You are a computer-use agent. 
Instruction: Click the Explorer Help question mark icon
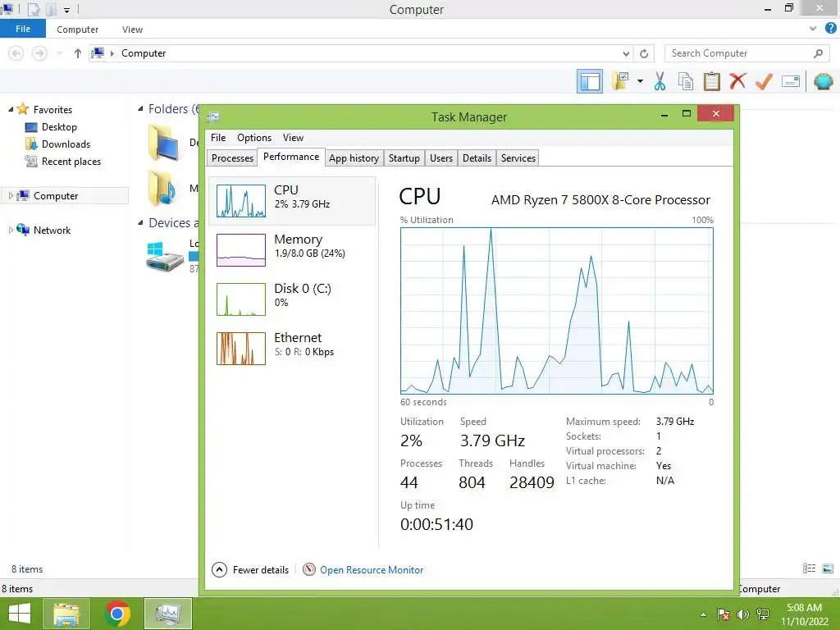tap(830, 29)
